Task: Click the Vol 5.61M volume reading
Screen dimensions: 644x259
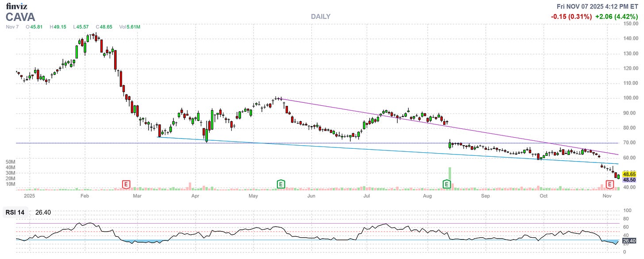Action: (x=130, y=27)
